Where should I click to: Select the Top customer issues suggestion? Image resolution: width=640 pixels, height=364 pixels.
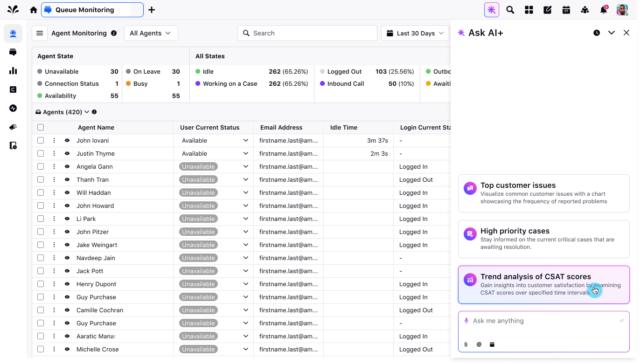point(543,193)
